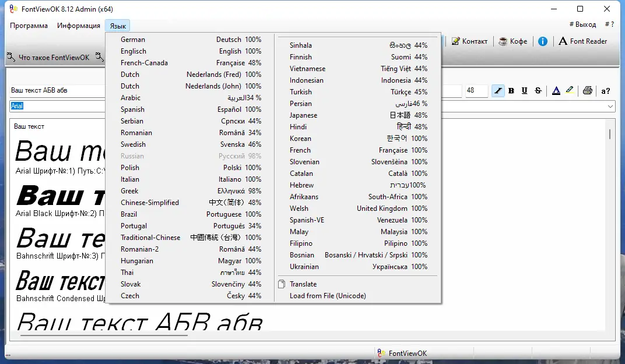Select Korean language entry
625x364 pixels.
point(359,139)
